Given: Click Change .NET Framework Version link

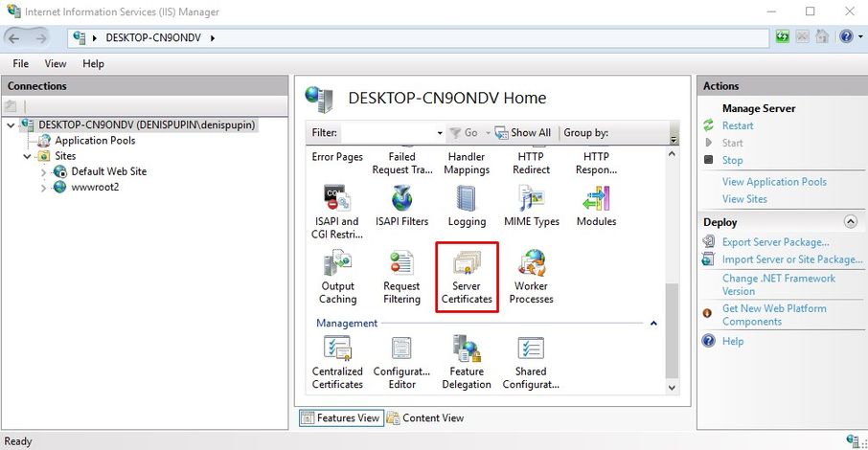Looking at the screenshot, I should pos(778,284).
